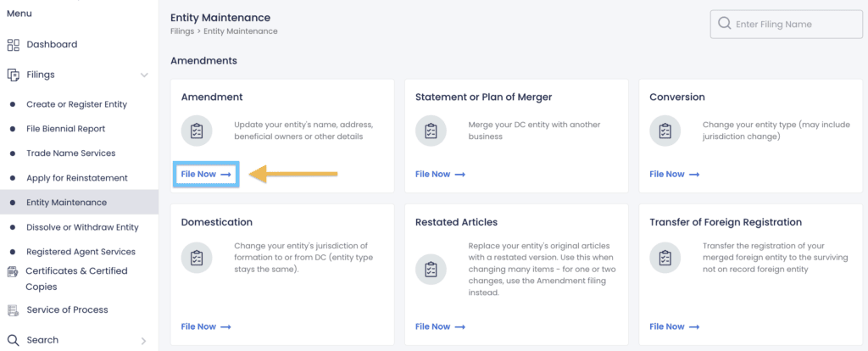868x351 pixels.
Task: Click the Entity Maintenance page heading
Action: point(220,19)
